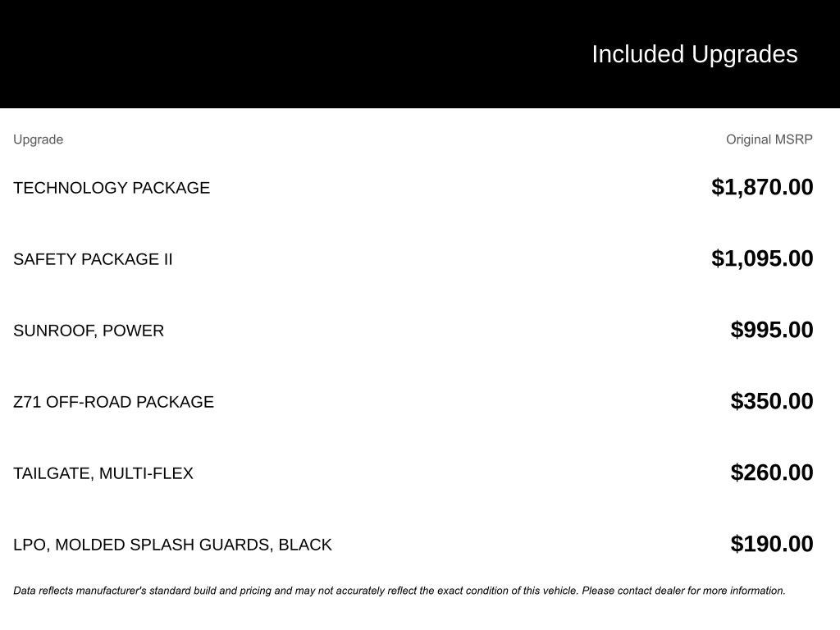Select the TAILGATE, MULTI-FLEX upgrade name
840x630 pixels.
coord(103,473)
